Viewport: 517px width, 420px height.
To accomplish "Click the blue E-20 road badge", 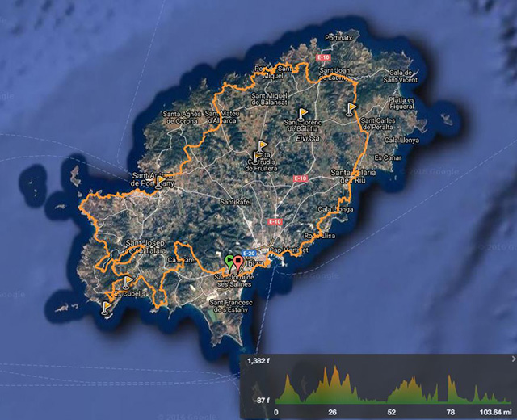I will coord(249,253).
